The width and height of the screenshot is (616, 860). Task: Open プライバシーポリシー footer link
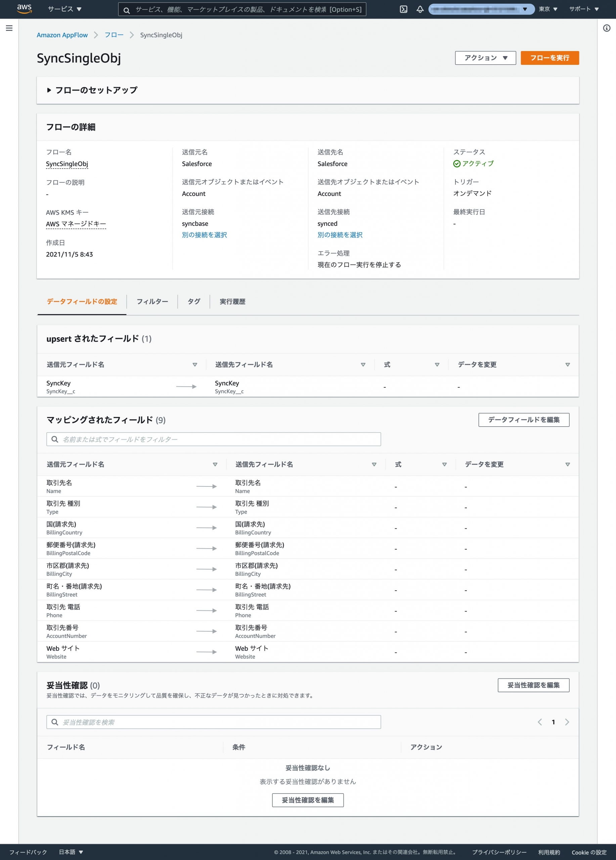[x=499, y=852]
